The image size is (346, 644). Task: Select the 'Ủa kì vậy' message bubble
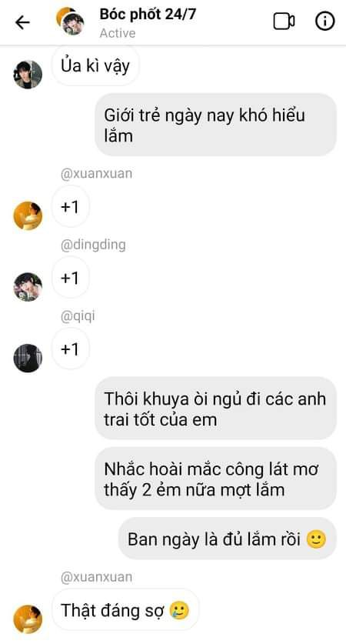pyautogui.click(x=95, y=66)
